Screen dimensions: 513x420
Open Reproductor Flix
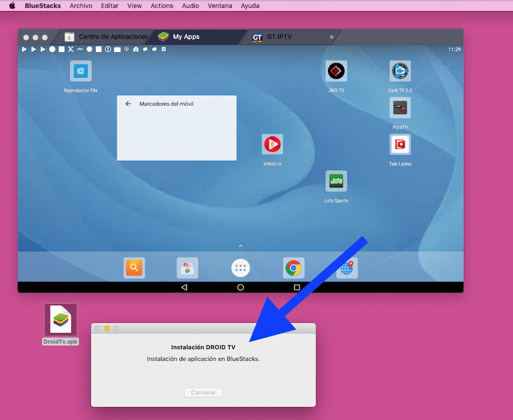[80, 71]
